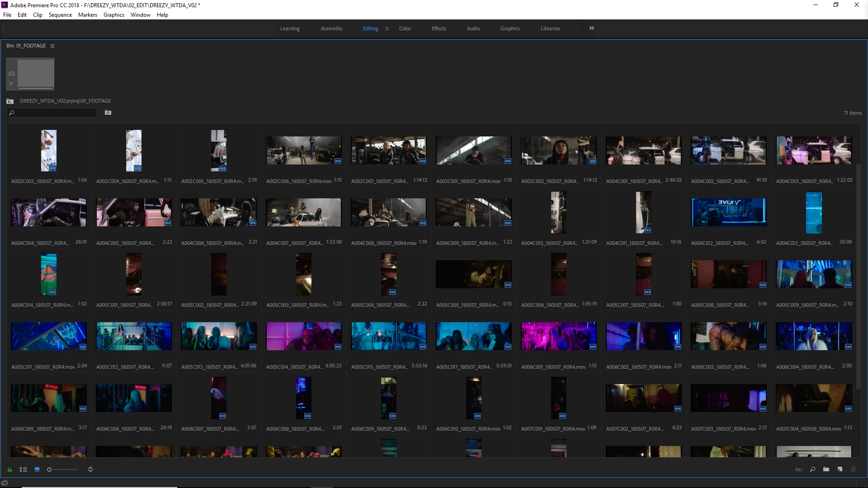
Task: Click the New Item icon
Action: coord(840,469)
